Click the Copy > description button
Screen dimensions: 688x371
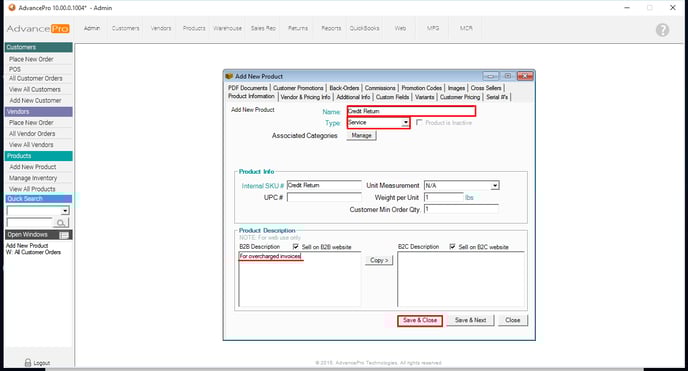click(x=379, y=260)
